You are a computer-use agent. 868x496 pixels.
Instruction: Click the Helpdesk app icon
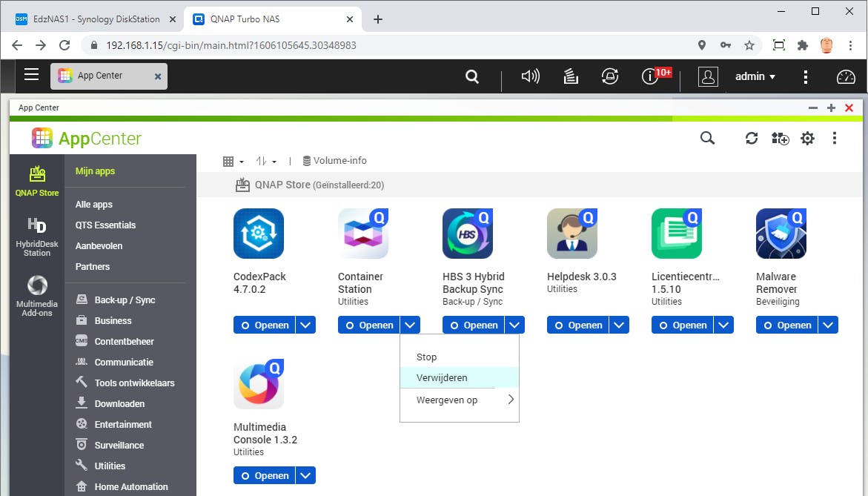[572, 233]
